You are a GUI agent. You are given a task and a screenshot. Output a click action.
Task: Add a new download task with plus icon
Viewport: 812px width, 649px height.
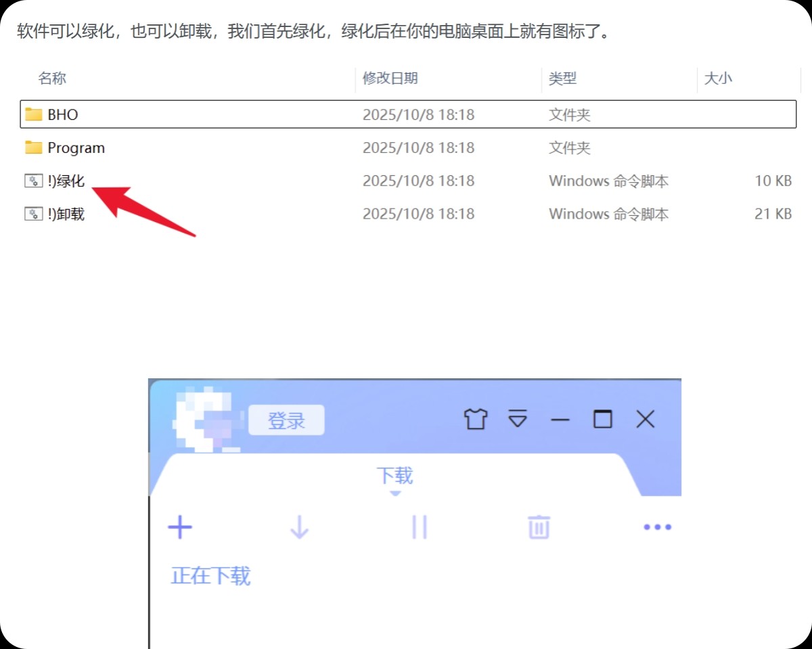point(180,527)
